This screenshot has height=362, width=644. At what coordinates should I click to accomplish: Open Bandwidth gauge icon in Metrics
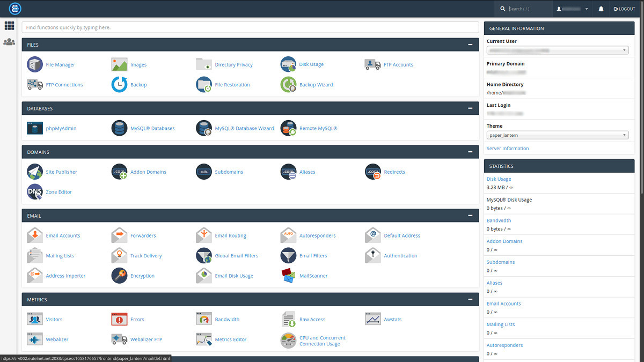tap(204, 319)
